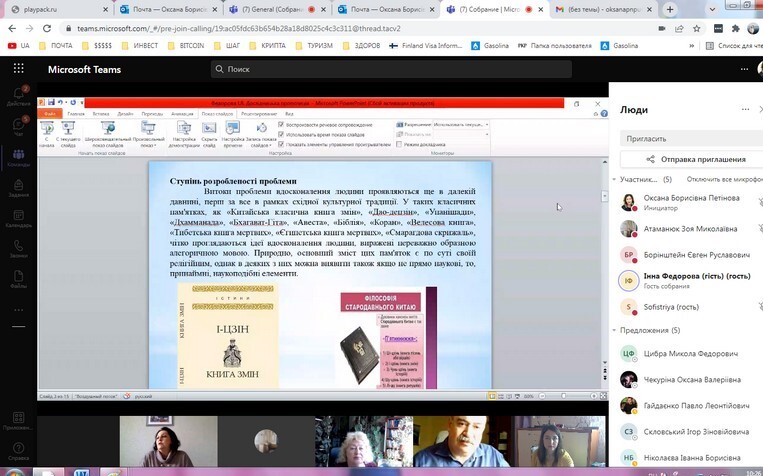Toggle 'Воспроизводить речевое сопровождение' checkbox
Screen dimensions: 763x476
(281, 124)
